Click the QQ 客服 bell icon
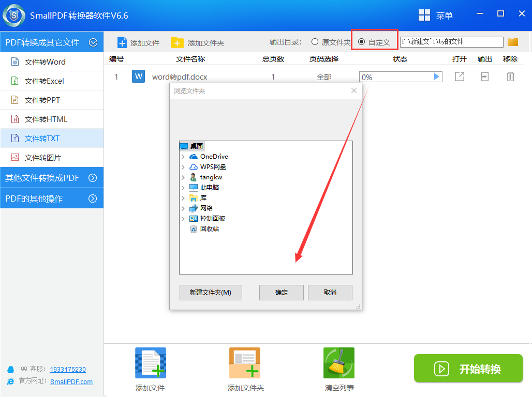 point(11,369)
